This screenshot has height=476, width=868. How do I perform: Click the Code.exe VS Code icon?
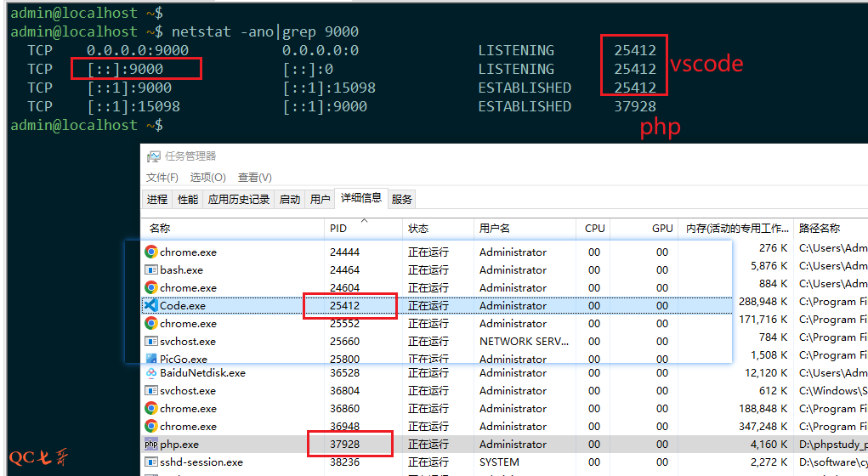[x=151, y=306]
